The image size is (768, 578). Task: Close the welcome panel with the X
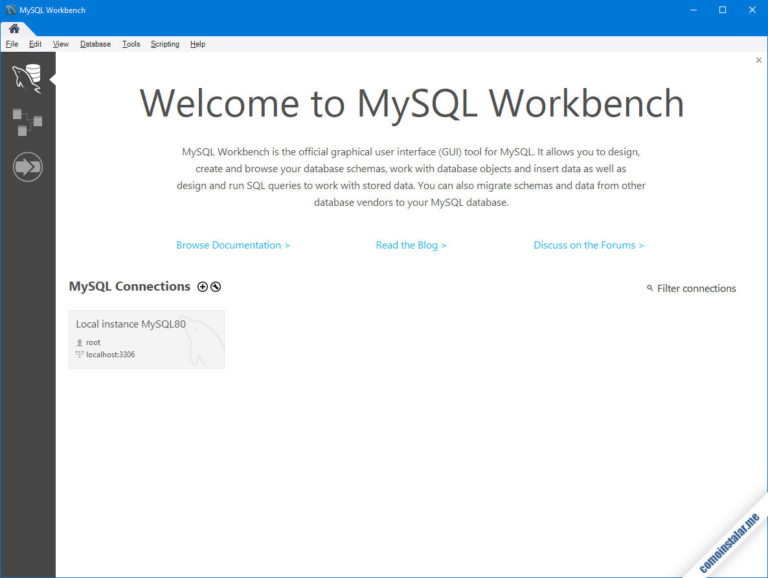coord(759,60)
